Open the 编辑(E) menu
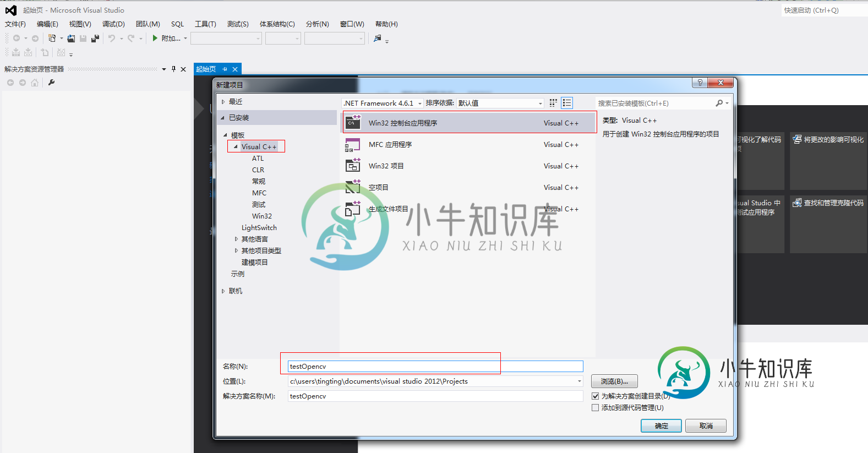868x453 pixels. click(x=47, y=24)
